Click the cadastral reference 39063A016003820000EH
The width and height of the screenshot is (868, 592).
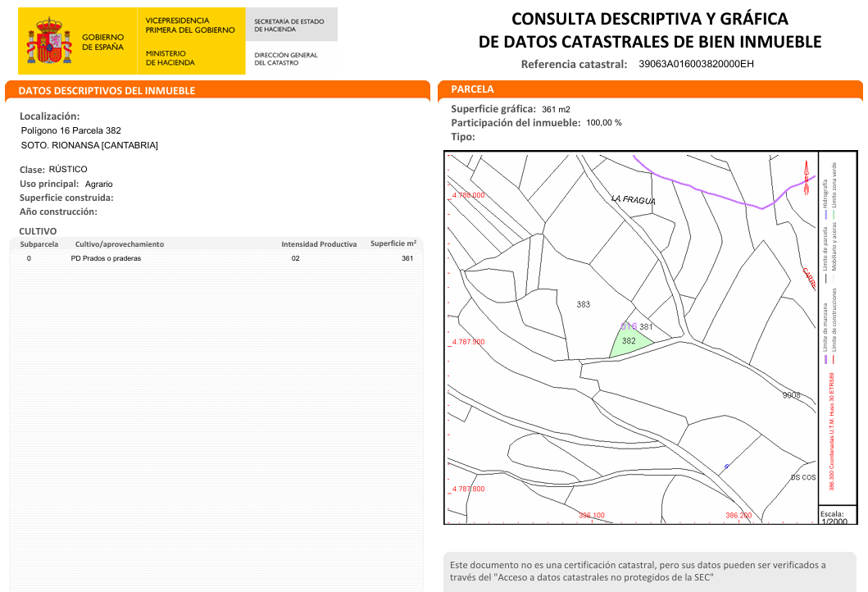click(x=696, y=64)
